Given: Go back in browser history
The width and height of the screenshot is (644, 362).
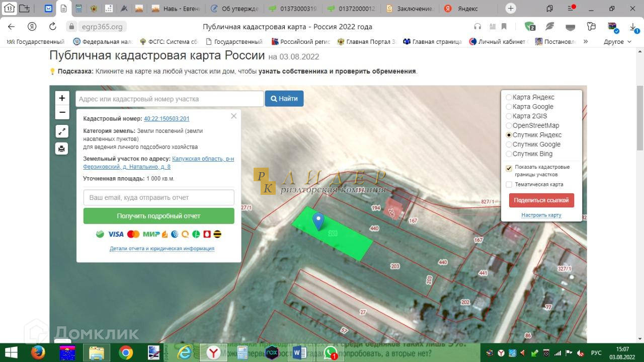Looking at the screenshot, I should point(12,27).
